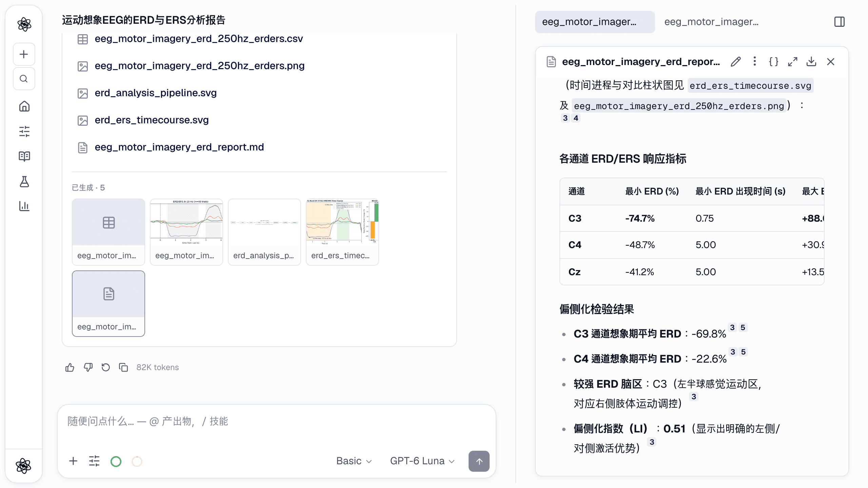
Task: Switch to the second eeg_motor_imager tab
Action: 711,22
